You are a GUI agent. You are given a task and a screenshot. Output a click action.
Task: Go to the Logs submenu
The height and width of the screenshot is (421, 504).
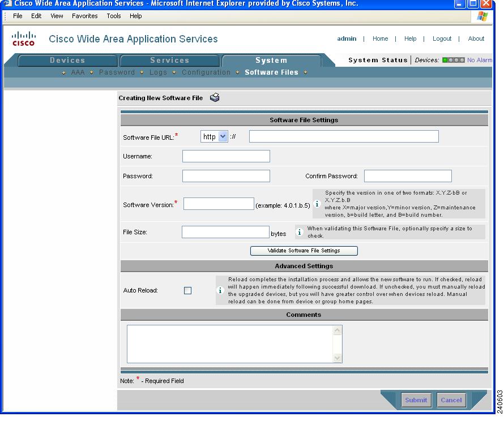pos(158,72)
